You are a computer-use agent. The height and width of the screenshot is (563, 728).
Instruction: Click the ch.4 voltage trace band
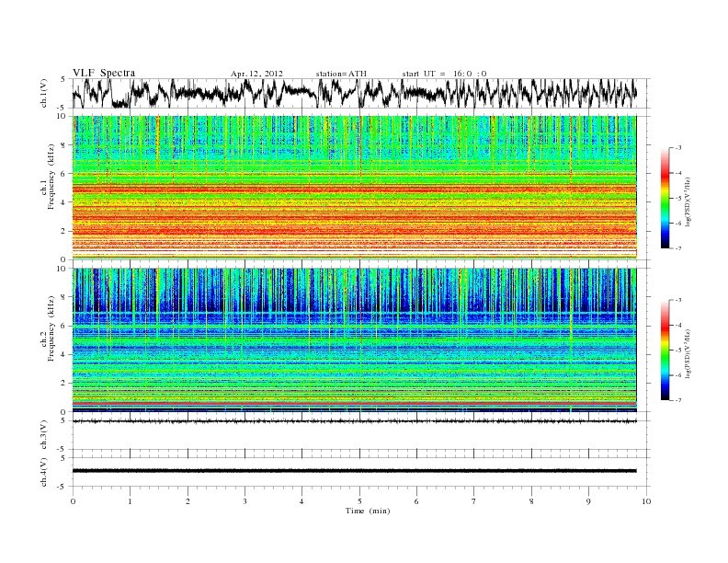pos(354,471)
